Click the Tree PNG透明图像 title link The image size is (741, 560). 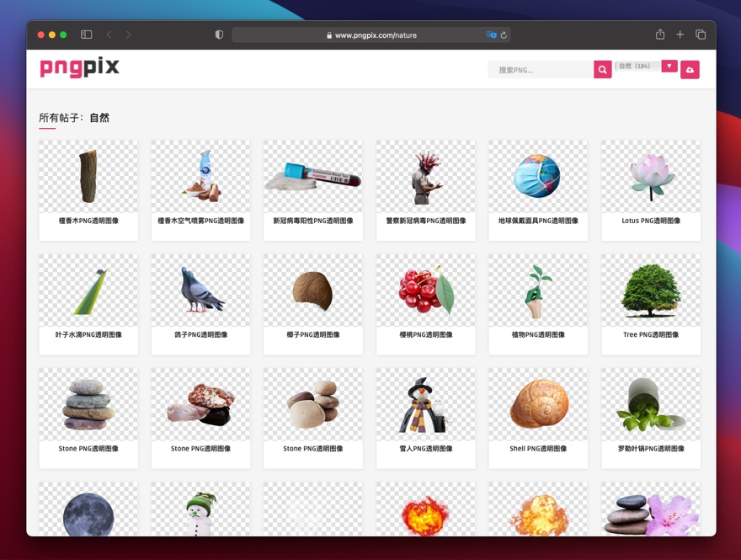(651, 334)
